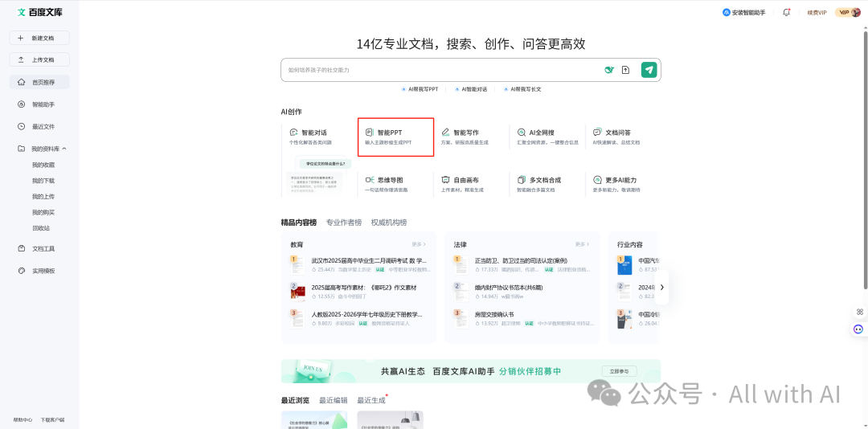Image resolution: width=868 pixels, height=429 pixels.
Task: Open 2025届高考写作素材 哪吒2 document
Action: click(x=364, y=288)
